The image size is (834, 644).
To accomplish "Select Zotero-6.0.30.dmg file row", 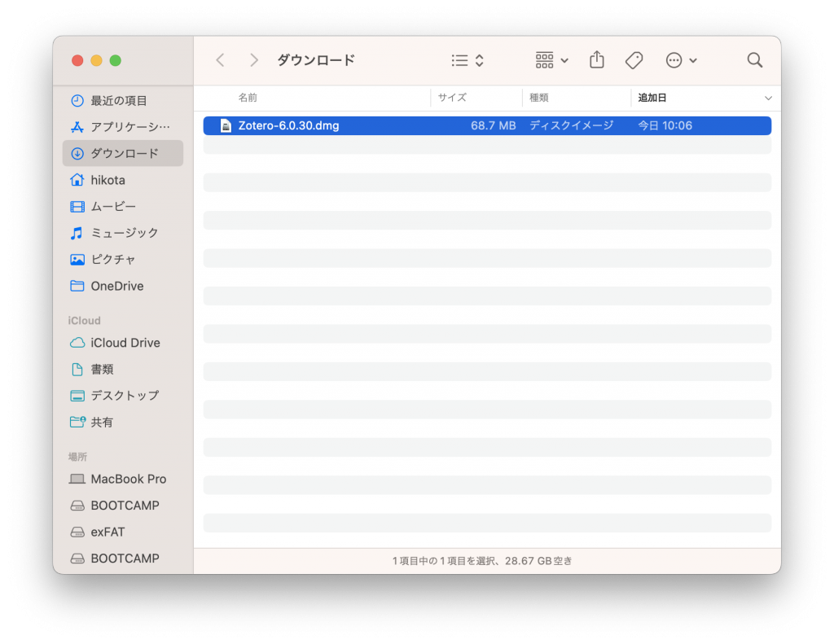I will pyautogui.click(x=487, y=126).
